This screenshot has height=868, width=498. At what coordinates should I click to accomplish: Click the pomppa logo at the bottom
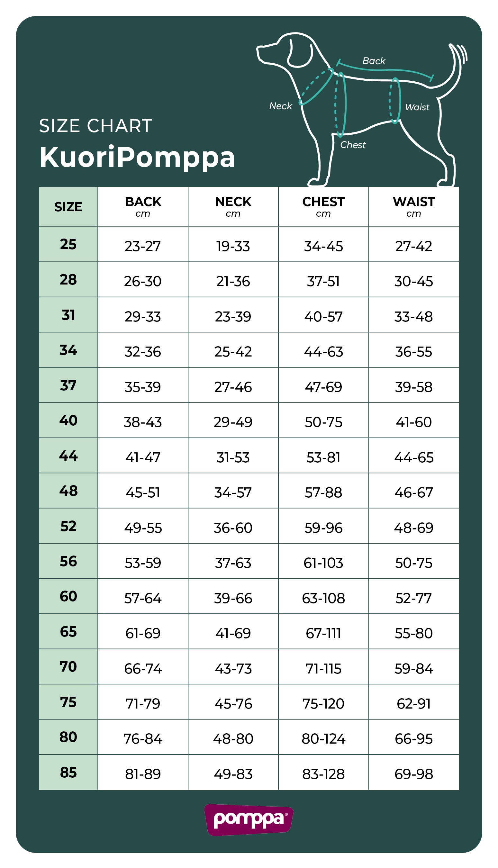(249, 820)
